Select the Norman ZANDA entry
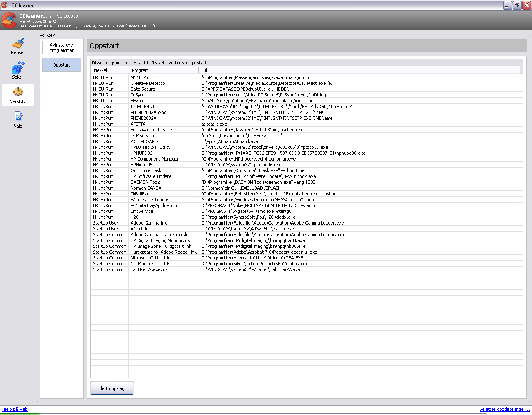The height and width of the screenshot is (415, 532). coord(306,188)
